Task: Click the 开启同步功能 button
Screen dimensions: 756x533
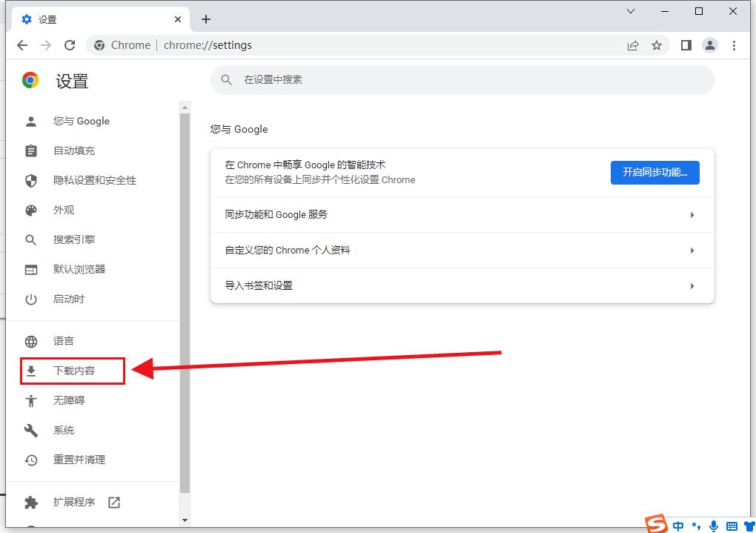Action: pos(654,172)
